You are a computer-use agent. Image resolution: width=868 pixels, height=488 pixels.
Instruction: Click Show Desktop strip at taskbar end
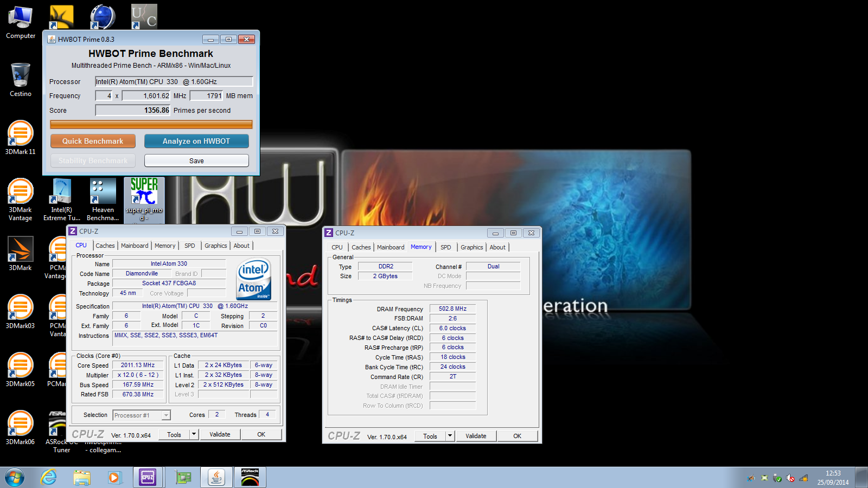(861, 478)
